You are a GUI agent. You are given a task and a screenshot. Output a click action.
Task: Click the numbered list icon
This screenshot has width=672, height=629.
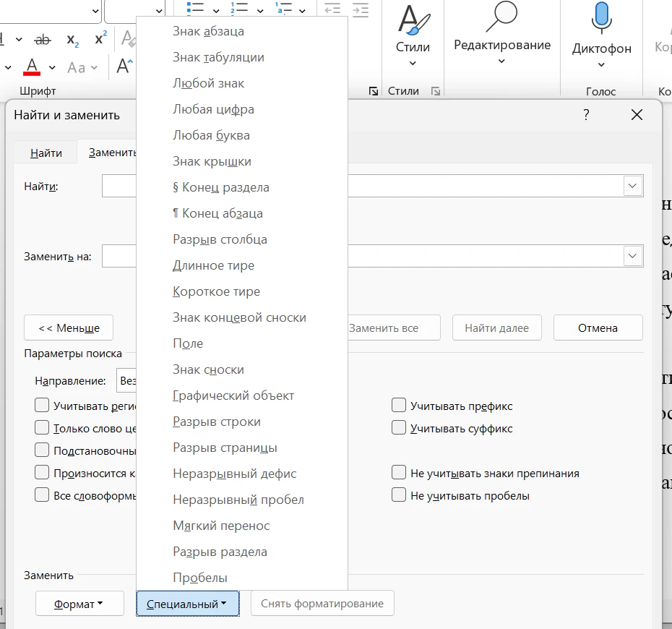click(240, 8)
